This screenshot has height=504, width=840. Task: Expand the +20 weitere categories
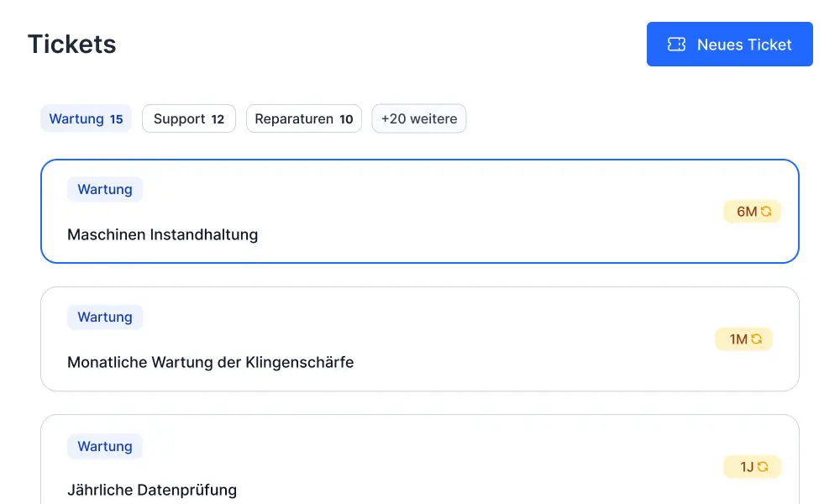[x=418, y=119]
